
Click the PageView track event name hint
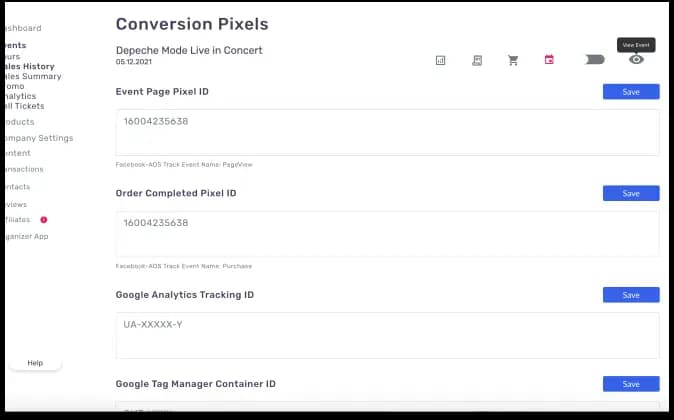[184, 165]
